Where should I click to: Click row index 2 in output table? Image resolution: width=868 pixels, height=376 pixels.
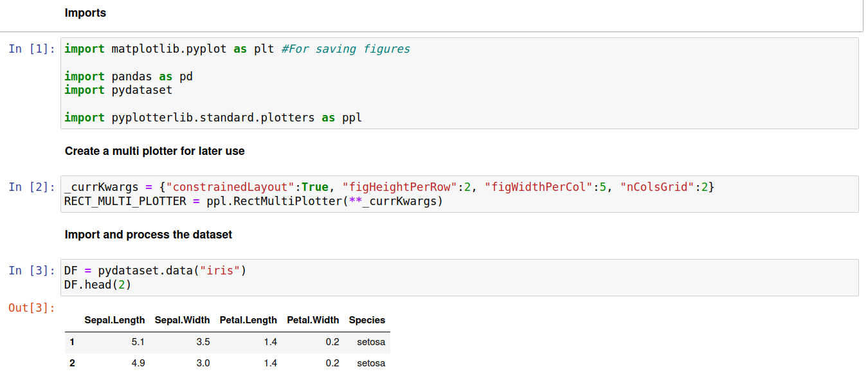pos(72,363)
